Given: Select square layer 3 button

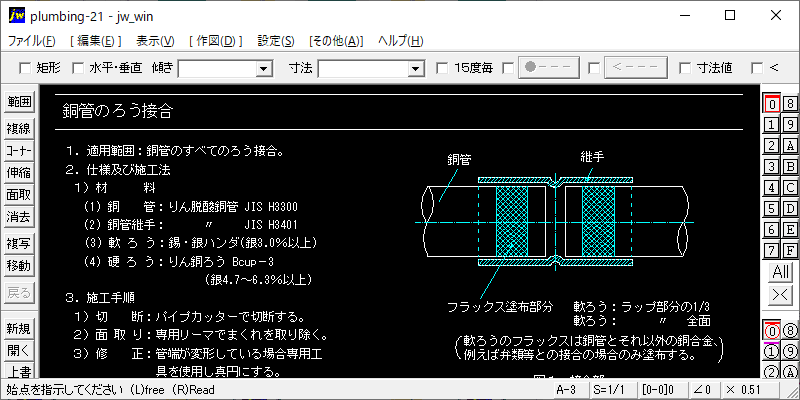Looking at the screenshot, I should 772,167.
